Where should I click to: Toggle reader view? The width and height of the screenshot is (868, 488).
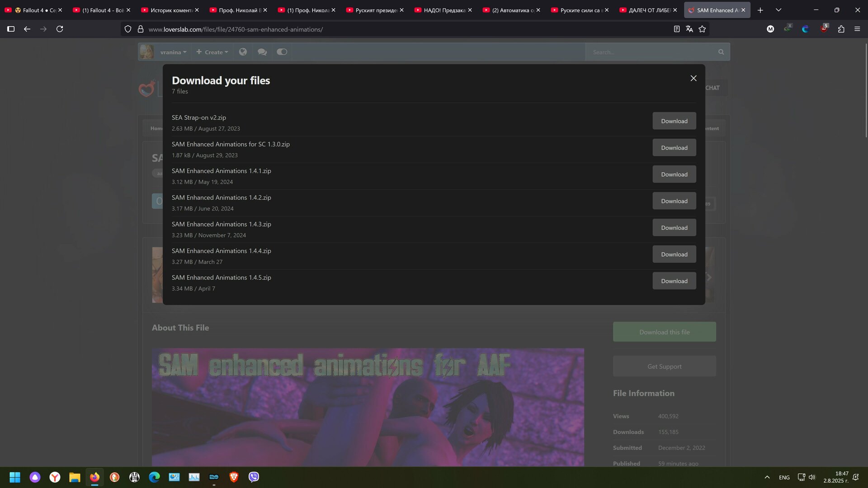(677, 29)
